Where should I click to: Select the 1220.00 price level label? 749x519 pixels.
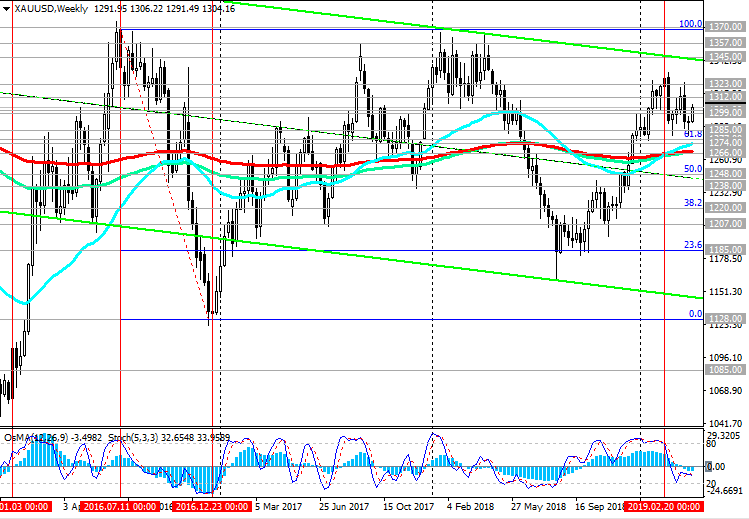click(726, 208)
